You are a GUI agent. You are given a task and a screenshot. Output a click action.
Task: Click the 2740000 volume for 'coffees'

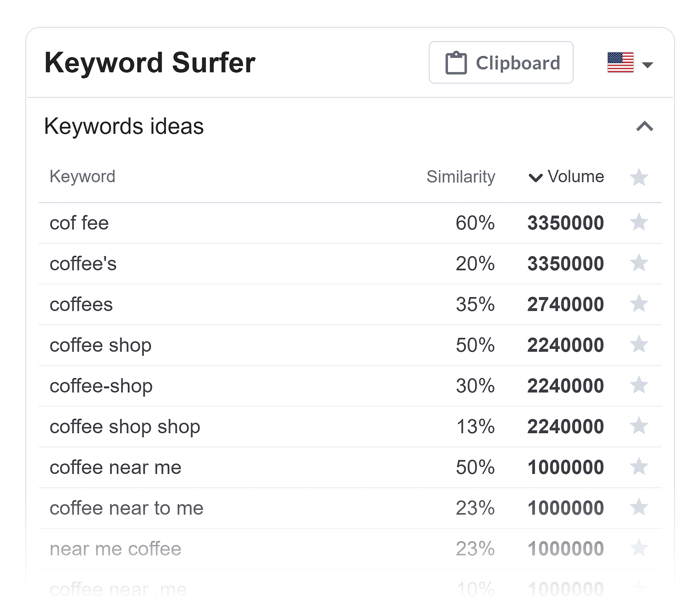[x=566, y=304]
